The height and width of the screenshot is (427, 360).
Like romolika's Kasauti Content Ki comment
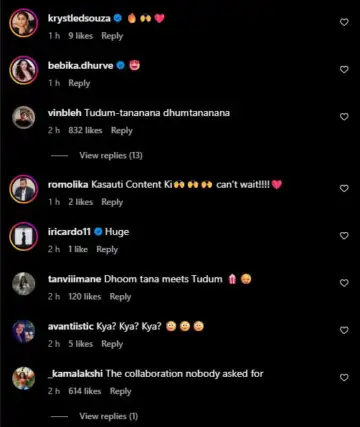click(x=344, y=189)
